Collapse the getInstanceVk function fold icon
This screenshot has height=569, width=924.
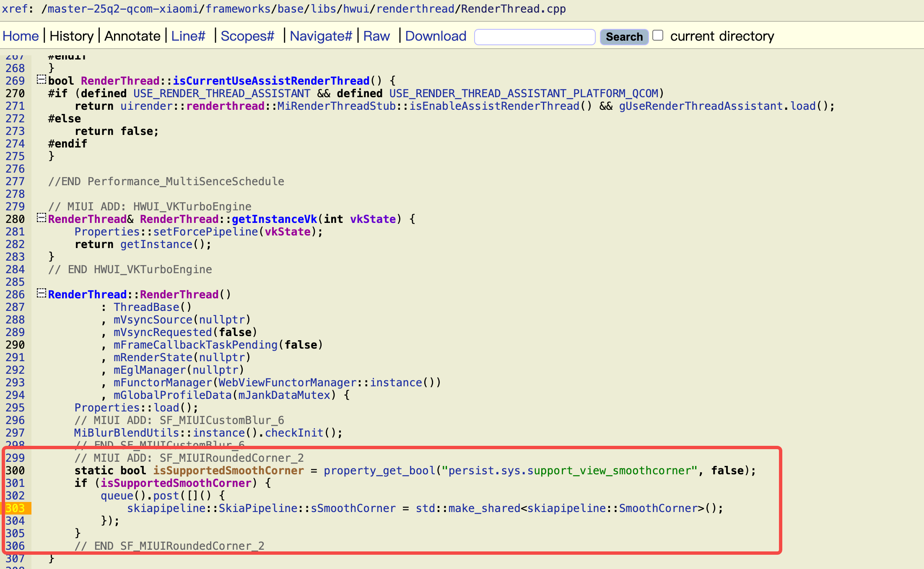point(41,217)
